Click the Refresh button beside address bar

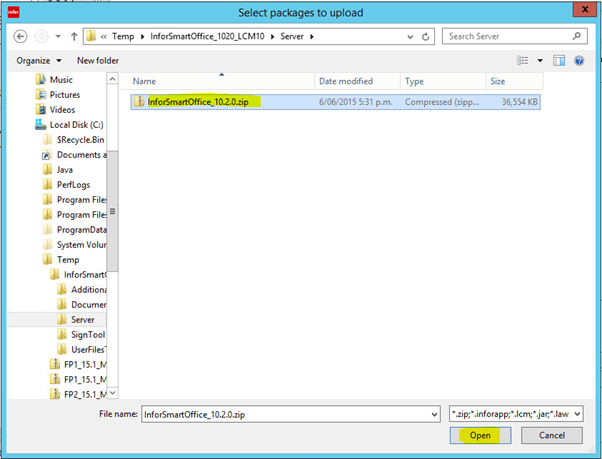tap(427, 36)
